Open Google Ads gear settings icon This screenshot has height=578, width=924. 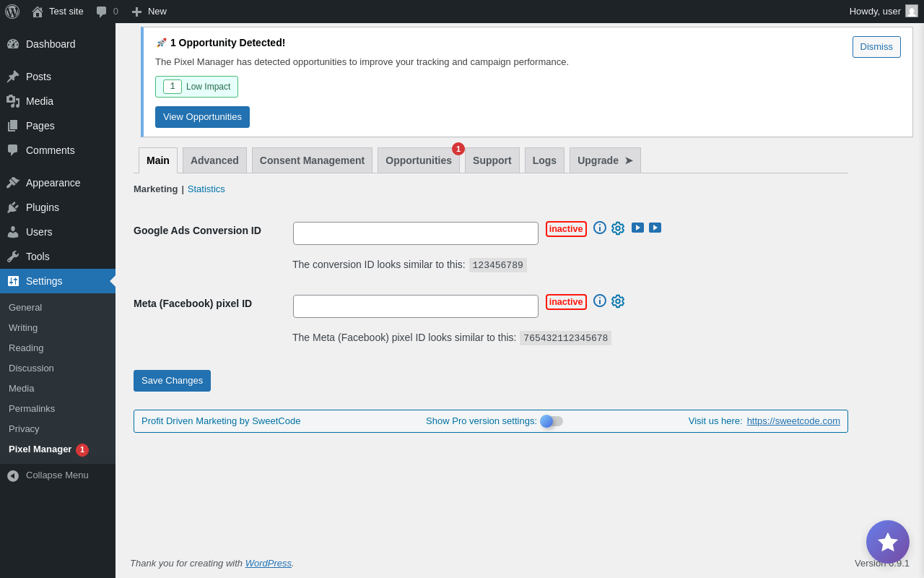(618, 228)
